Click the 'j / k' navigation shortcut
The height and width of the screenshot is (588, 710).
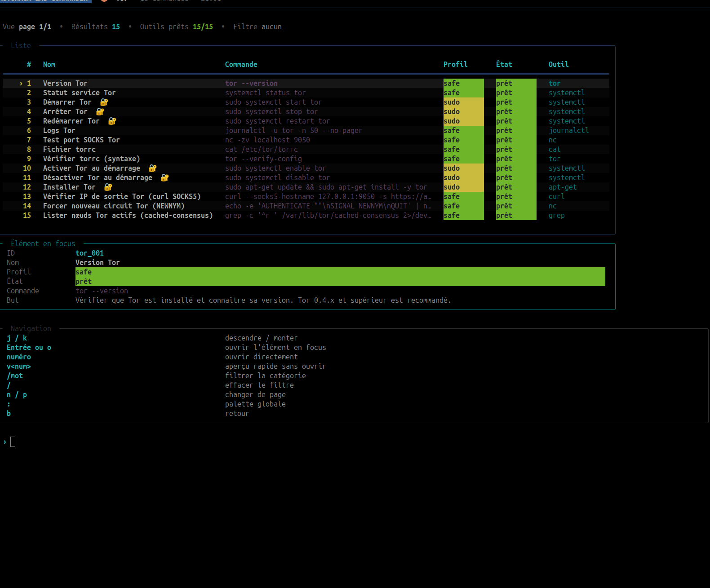pyautogui.click(x=17, y=338)
